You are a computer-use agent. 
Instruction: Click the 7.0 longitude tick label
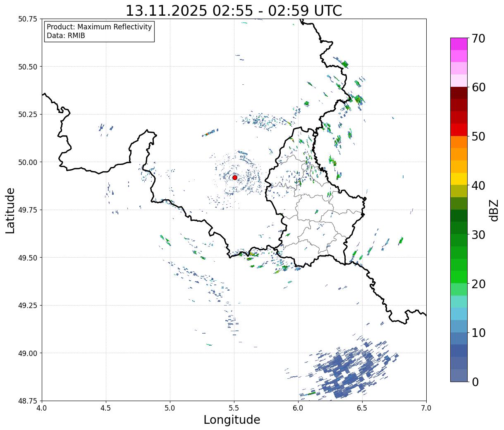coord(426,408)
